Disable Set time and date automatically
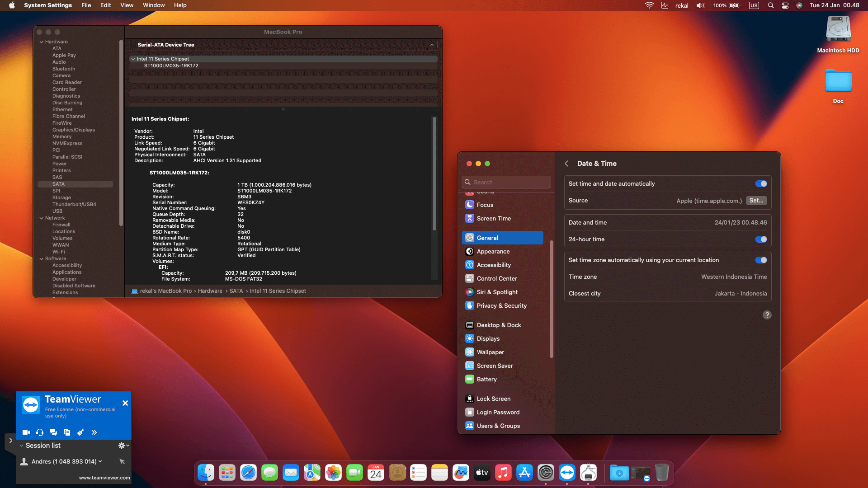The image size is (868, 488). point(761,183)
